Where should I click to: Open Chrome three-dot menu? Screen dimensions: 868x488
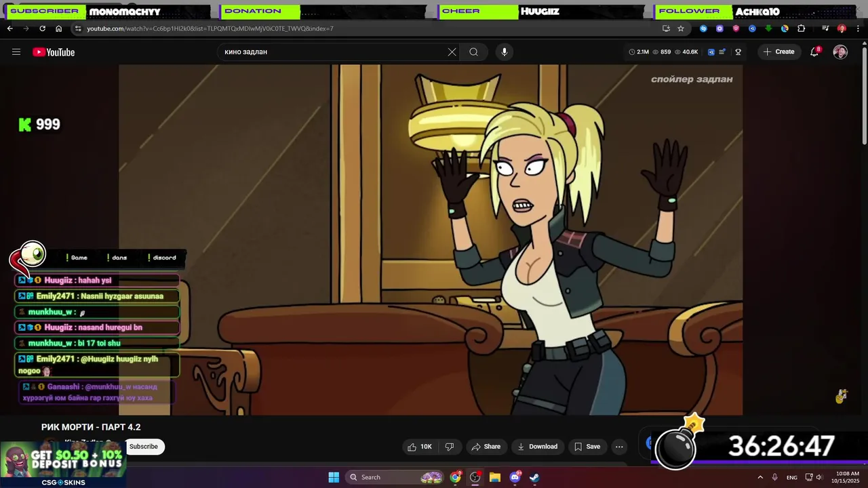click(858, 28)
